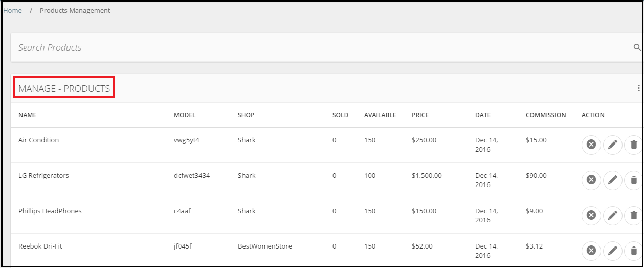Edit the LG Refrigerators product
The image size is (644, 268).
(x=613, y=180)
